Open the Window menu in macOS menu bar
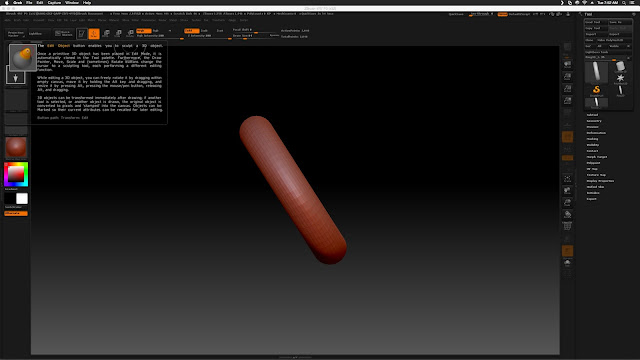This screenshot has height=360, width=640. click(72, 2)
